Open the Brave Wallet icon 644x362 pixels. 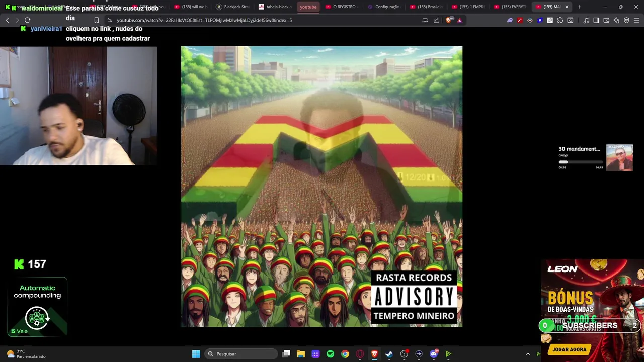[606, 20]
